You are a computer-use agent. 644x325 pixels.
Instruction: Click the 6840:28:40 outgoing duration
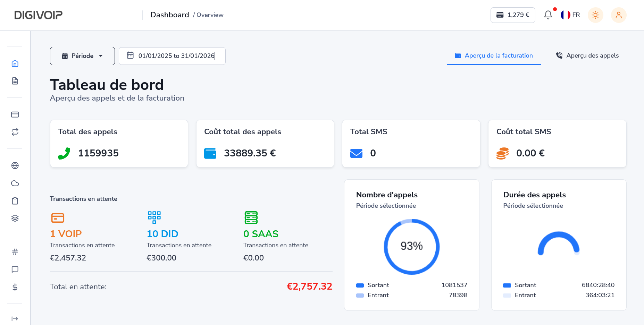tap(598, 285)
